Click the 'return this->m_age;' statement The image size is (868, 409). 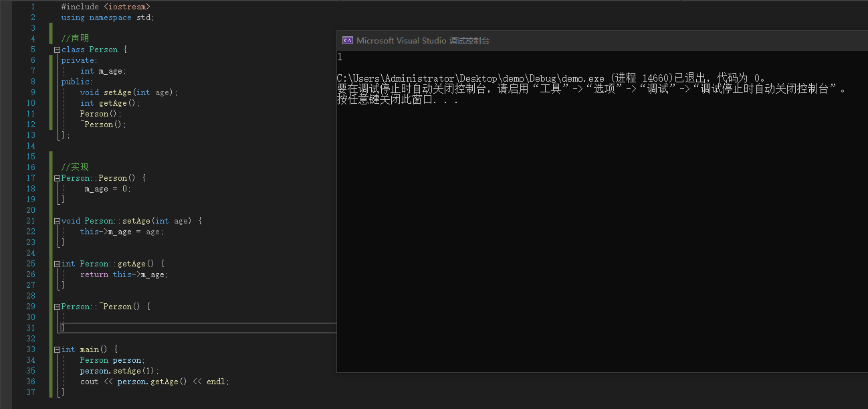coord(124,274)
